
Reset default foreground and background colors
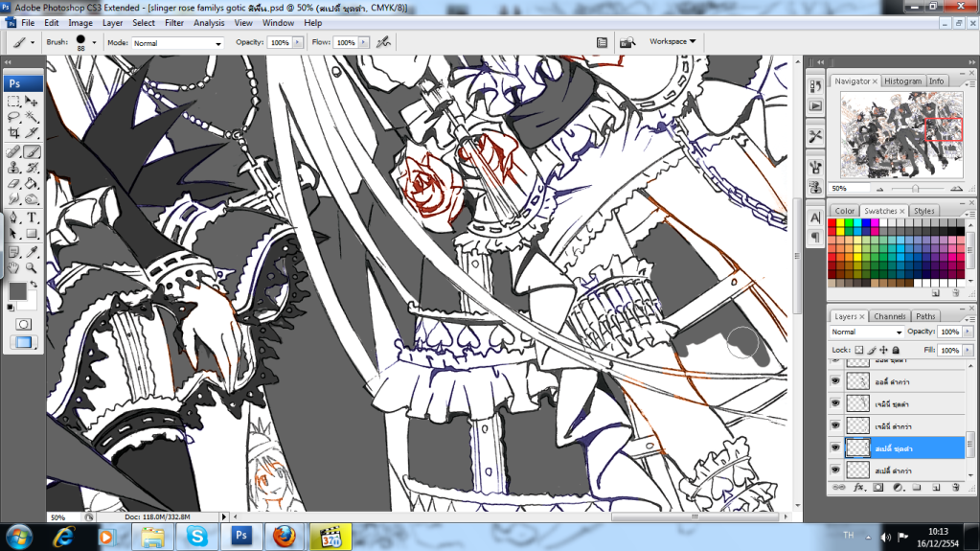pyautogui.click(x=11, y=307)
